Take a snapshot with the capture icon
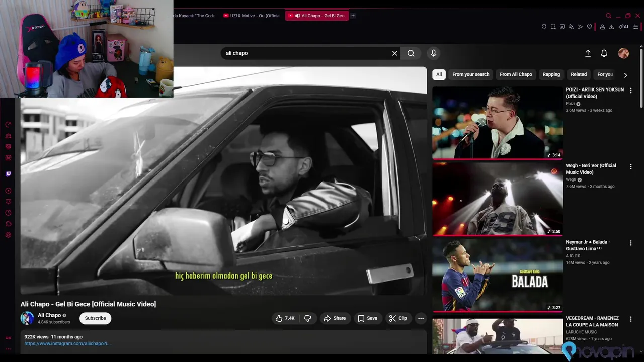Viewport: 644px width, 362px height. 553,27
